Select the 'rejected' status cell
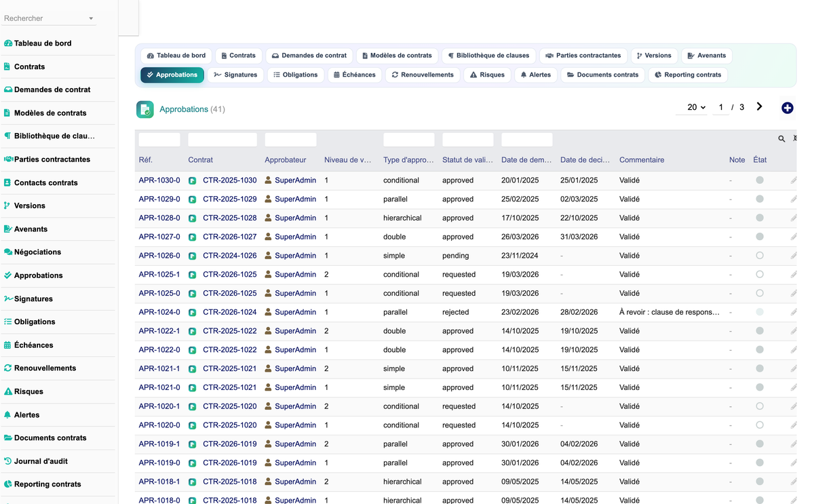This screenshot has height=504, width=814. click(x=456, y=312)
